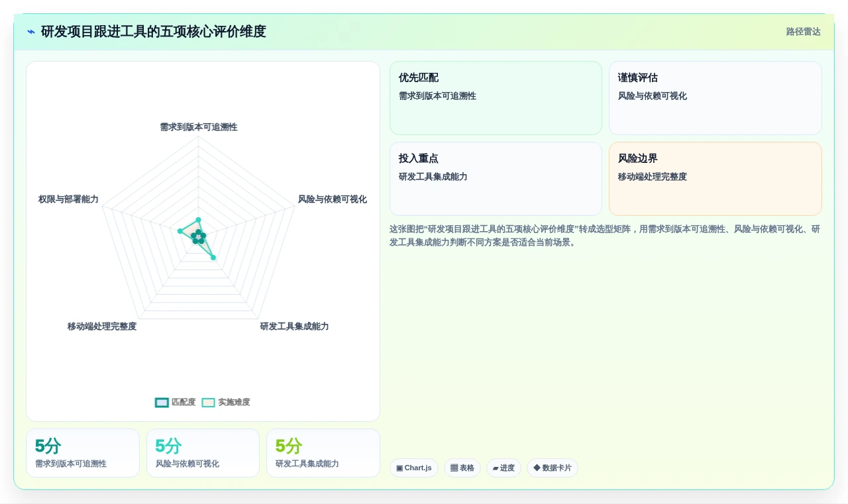Screen dimensions: 848x504
Task: Click the 移动端处理完整度 text in 风险边界 card
Action: (653, 177)
